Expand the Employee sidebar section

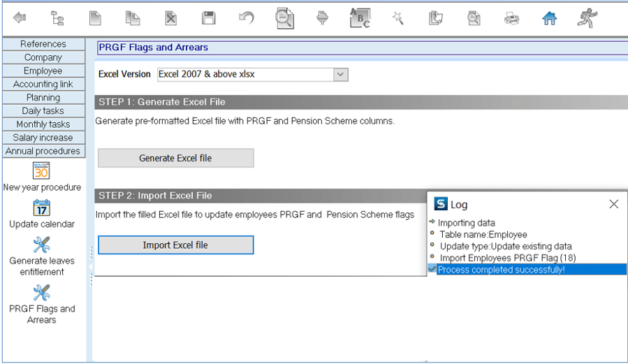pos(43,71)
